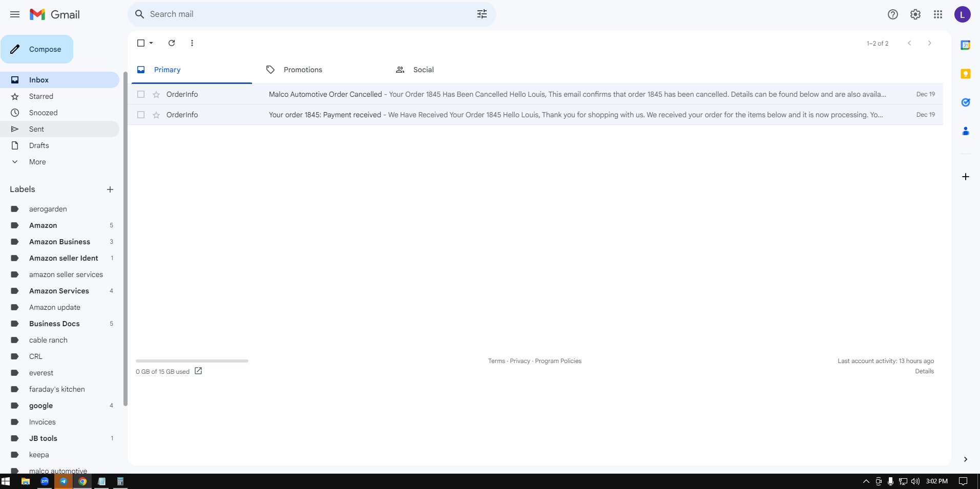Screen dimensions: 980x489
Task: Open the Program Policies link
Action: [558, 361]
